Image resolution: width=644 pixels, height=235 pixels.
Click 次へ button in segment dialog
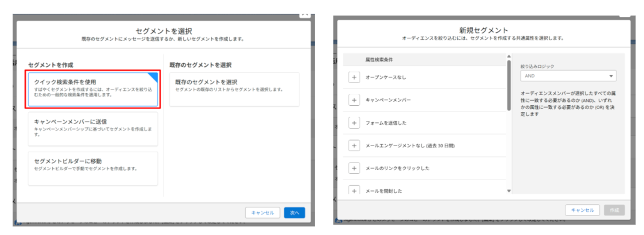click(294, 213)
